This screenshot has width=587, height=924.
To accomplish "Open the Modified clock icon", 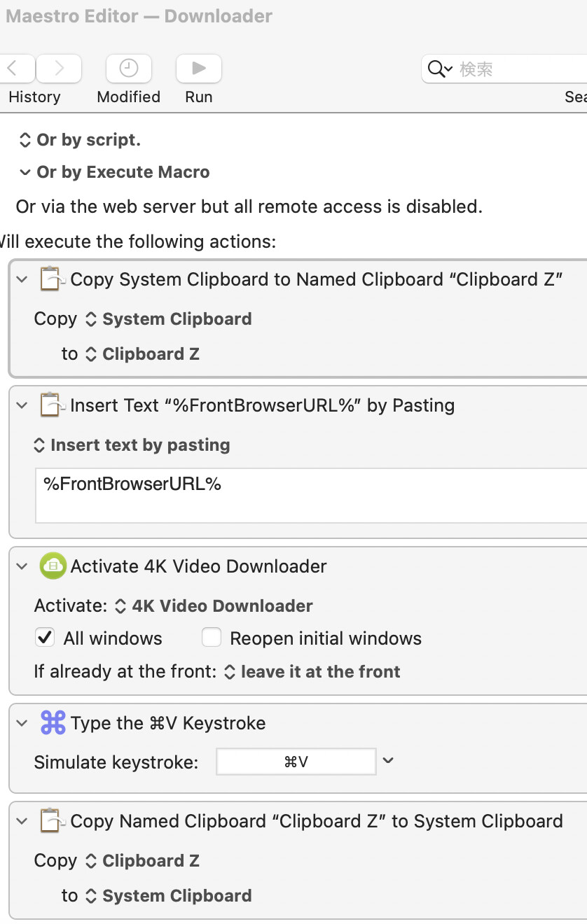I will pos(129,68).
